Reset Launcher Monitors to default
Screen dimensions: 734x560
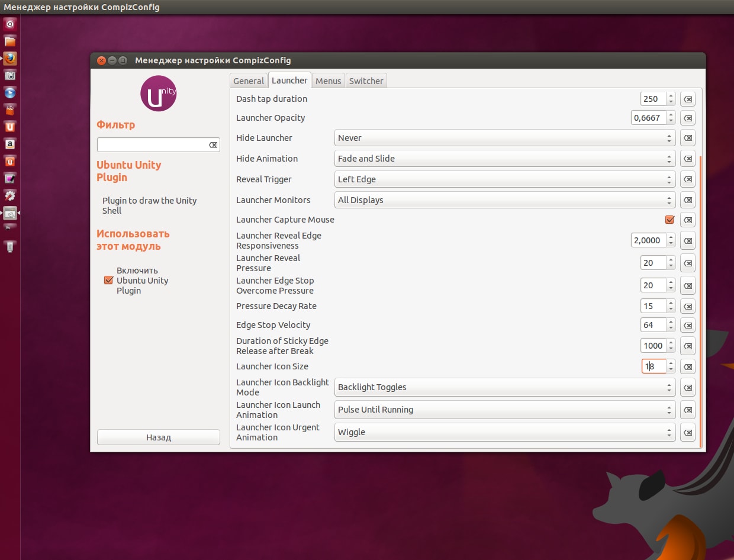point(687,200)
